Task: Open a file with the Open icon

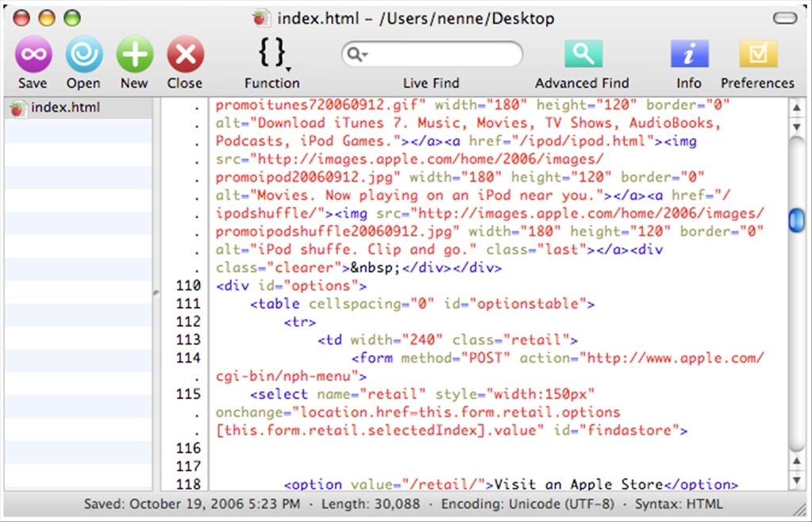Action: [x=83, y=54]
